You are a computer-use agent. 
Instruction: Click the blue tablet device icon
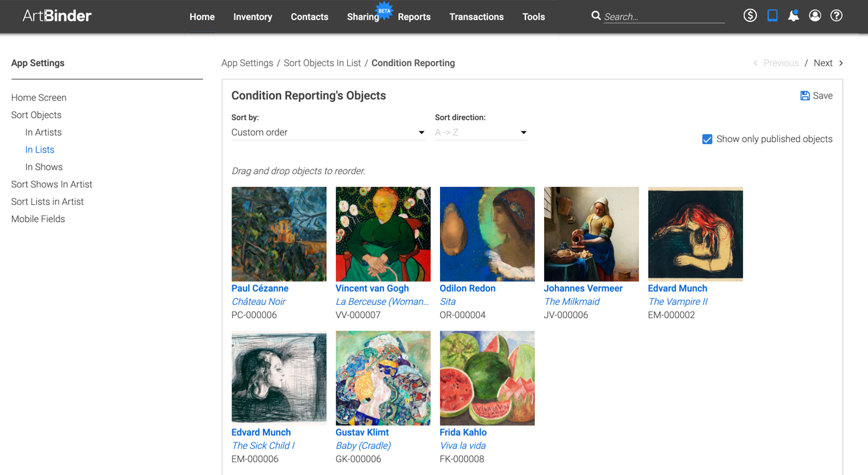772,15
